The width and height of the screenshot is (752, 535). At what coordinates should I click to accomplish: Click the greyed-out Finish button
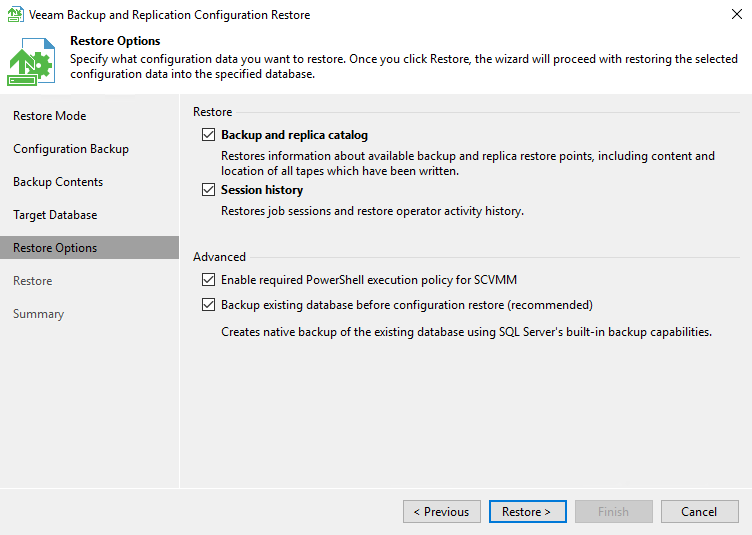(x=613, y=512)
